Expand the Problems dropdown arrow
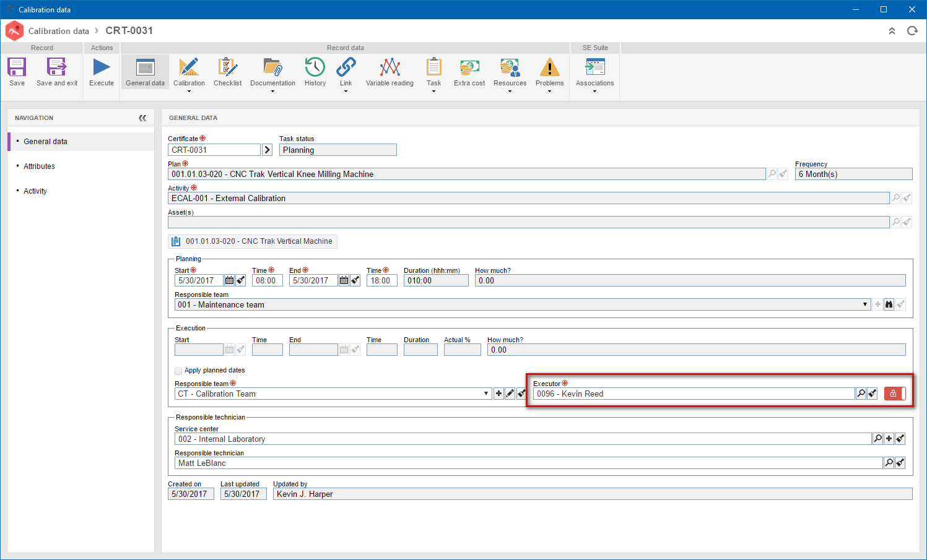Screen dimensions: 927x560 [x=549, y=92]
